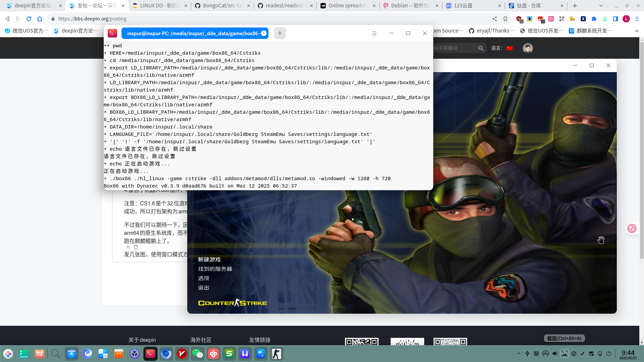This screenshot has height=362, width=644.
Task: Bookmark this page with the bookmark icon
Action: [x=505, y=19]
